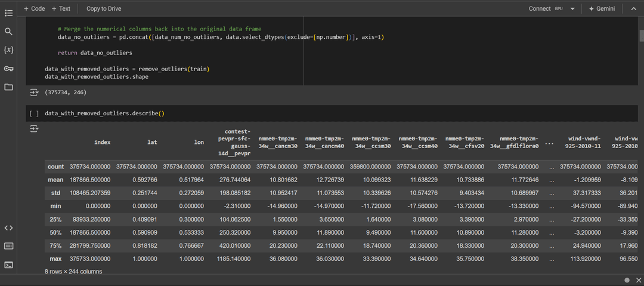Viewport: 644px width, 286px height.
Task: Click the Connect GPU button
Action: pos(544,9)
